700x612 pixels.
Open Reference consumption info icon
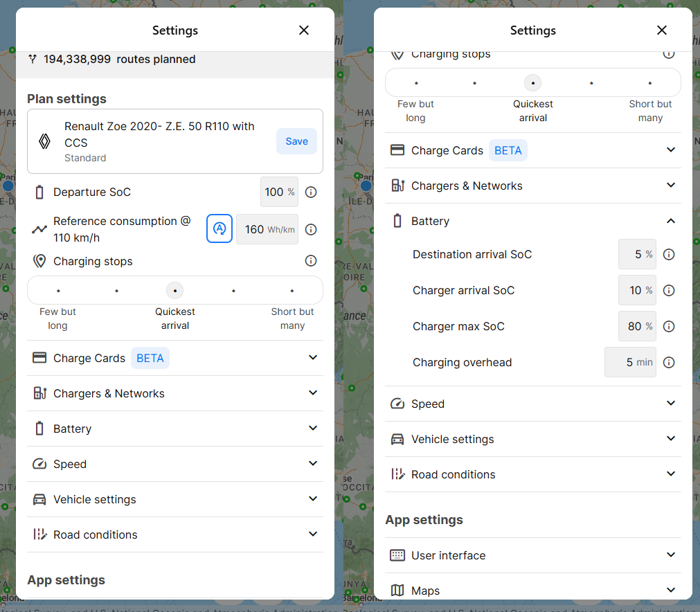click(311, 229)
